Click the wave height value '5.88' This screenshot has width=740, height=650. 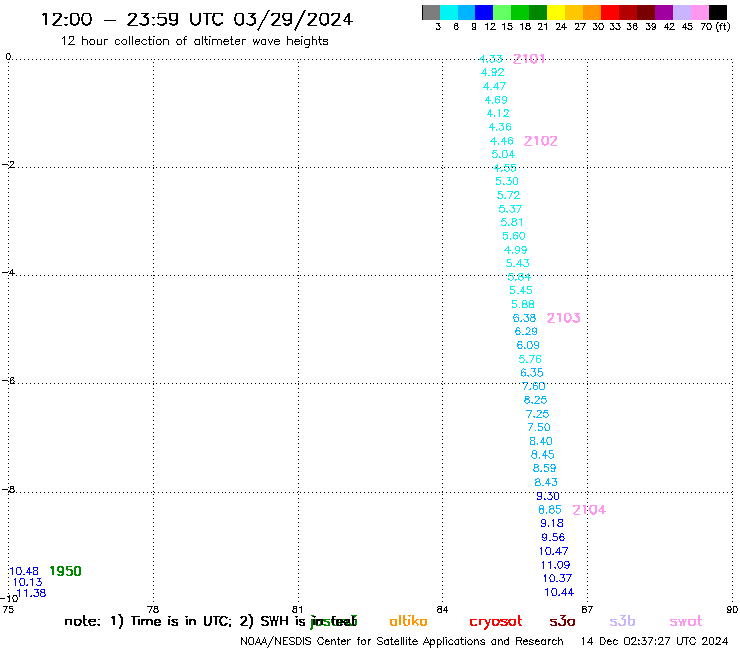pos(523,304)
